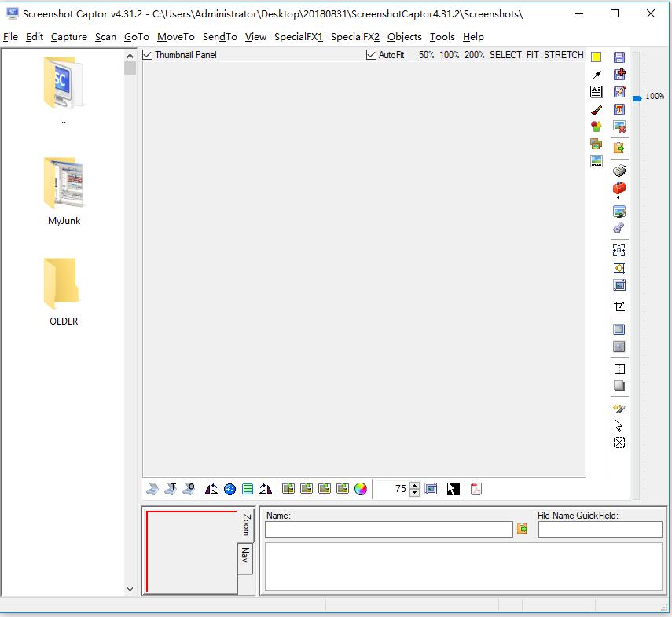Click the scanner icon marked O
The image size is (672, 617).
[189, 489]
